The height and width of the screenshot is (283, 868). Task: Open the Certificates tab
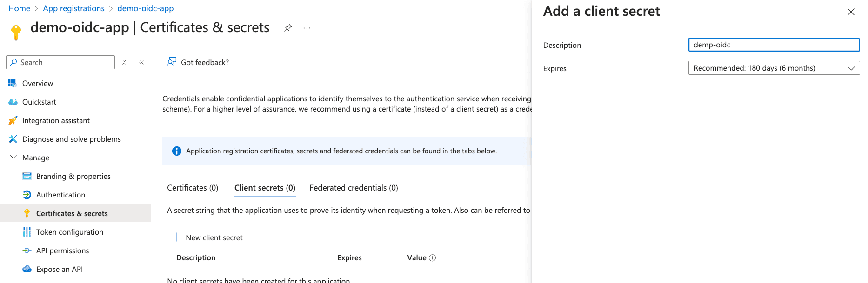(192, 188)
